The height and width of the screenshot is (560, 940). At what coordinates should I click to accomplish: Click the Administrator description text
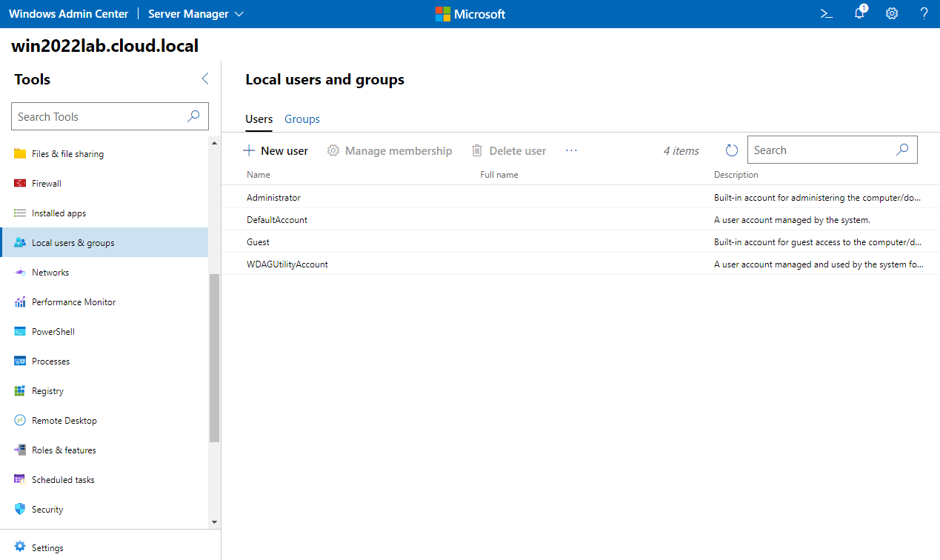click(x=818, y=198)
